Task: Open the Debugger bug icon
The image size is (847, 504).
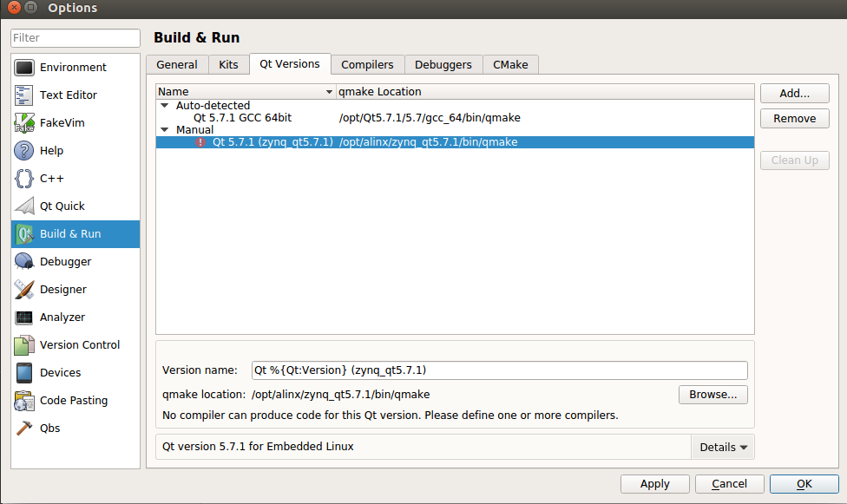Action: pos(24,262)
